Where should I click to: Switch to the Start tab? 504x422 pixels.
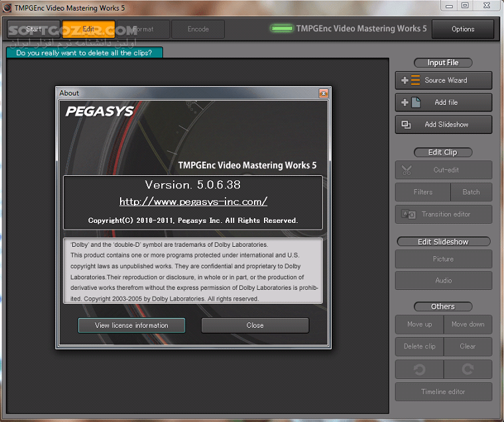point(34,29)
